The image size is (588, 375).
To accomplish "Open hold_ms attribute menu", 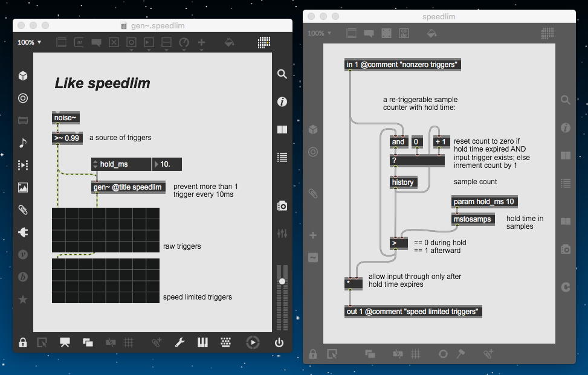I will point(121,164).
